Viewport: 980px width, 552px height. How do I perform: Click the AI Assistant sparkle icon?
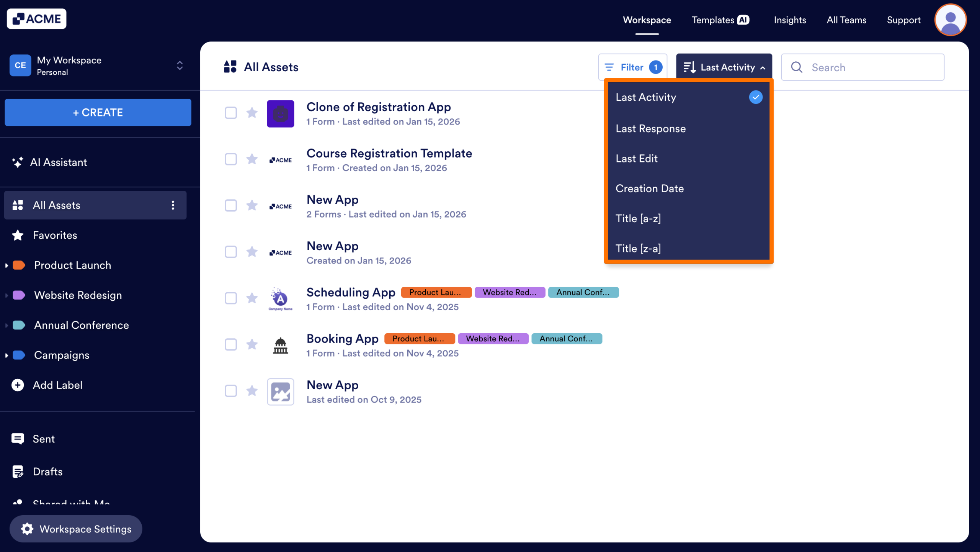[x=18, y=162]
